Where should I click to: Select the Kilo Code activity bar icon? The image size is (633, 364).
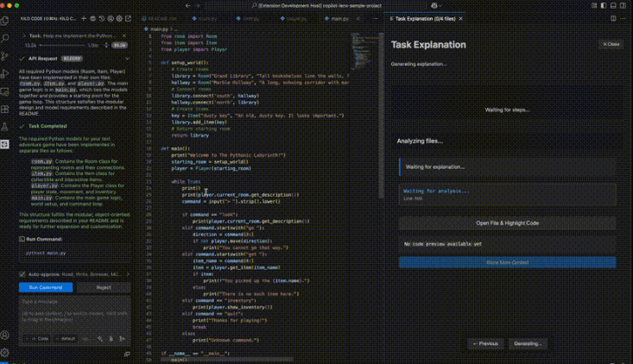click(x=5, y=144)
